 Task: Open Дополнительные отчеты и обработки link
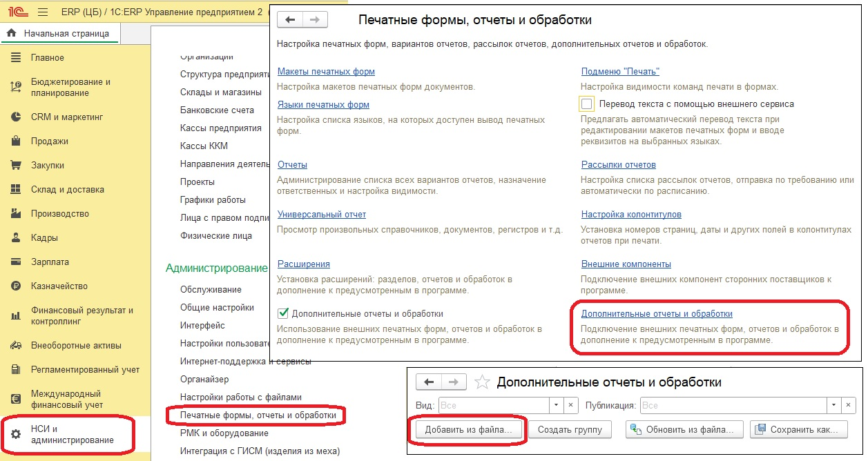(x=656, y=314)
